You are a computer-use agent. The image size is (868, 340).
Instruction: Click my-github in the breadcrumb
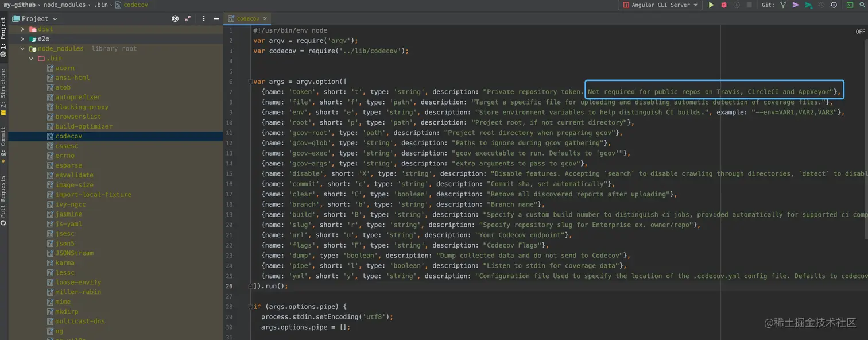point(19,5)
